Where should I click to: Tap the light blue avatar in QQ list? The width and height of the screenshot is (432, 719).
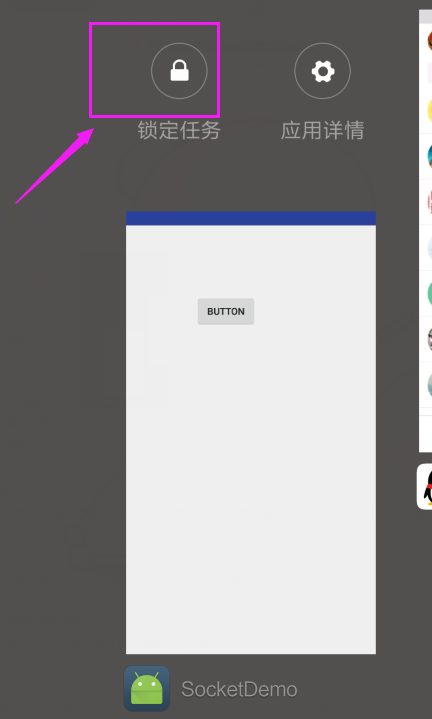tap(430, 248)
